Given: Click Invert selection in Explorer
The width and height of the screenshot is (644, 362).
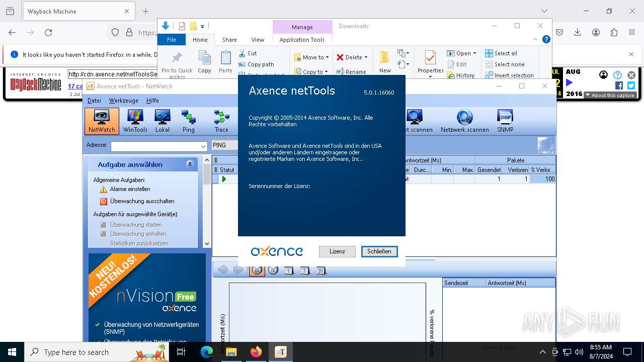Looking at the screenshot, I should click(509, 75).
